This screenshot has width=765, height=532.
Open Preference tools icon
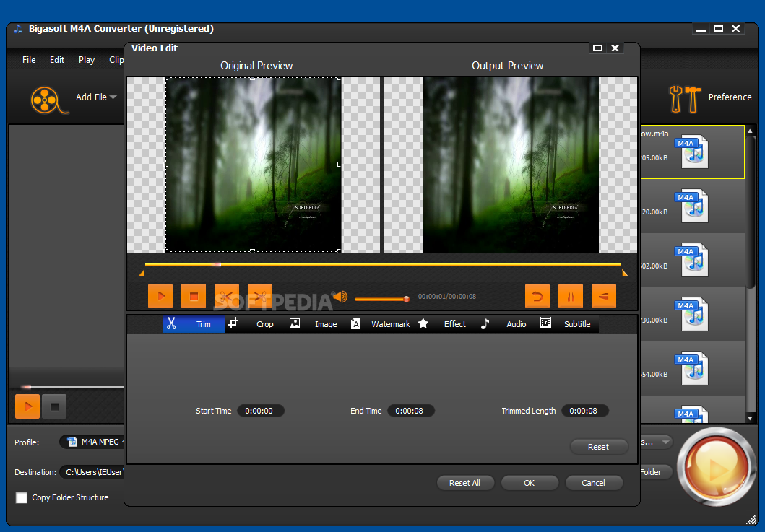pyautogui.click(x=685, y=99)
